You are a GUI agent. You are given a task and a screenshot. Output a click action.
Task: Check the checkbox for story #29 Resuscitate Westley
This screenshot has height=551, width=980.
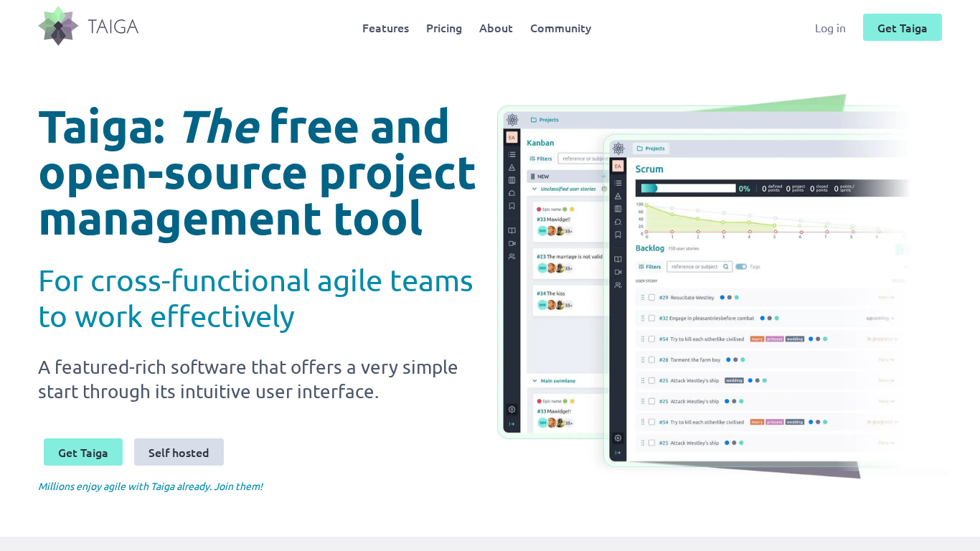tap(651, 297)
